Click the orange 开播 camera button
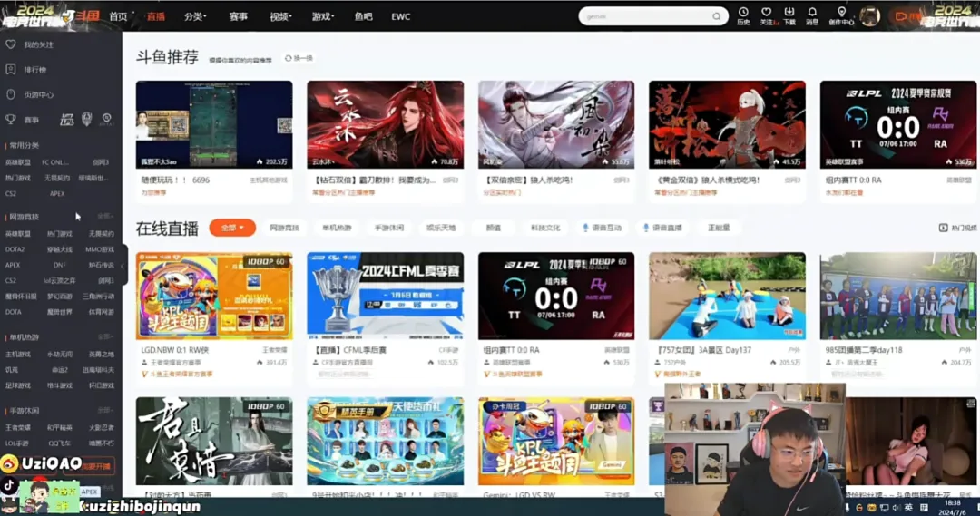980x516 pixels. pos(907,17)
